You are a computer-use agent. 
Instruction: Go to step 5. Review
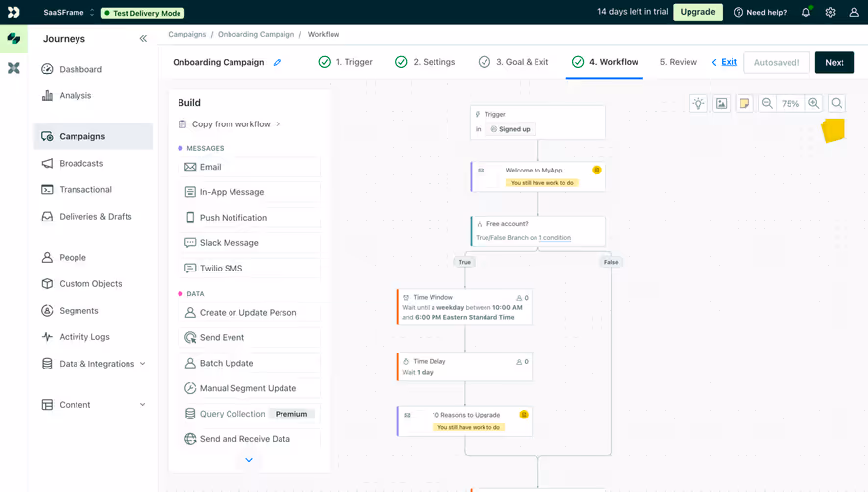[x=678, y=62]
